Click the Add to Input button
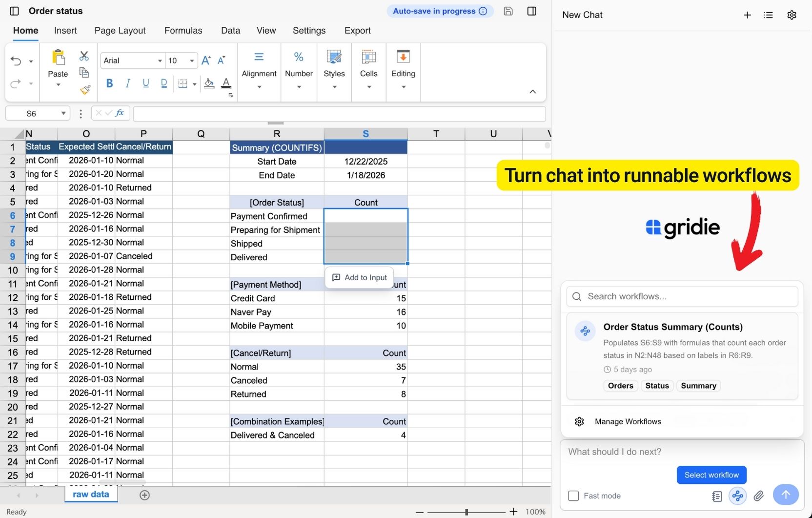 [x=359, y=277]
